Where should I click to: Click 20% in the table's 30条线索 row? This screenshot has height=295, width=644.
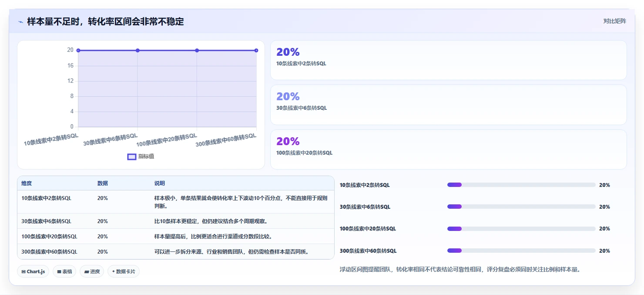(x=103, y=221)
